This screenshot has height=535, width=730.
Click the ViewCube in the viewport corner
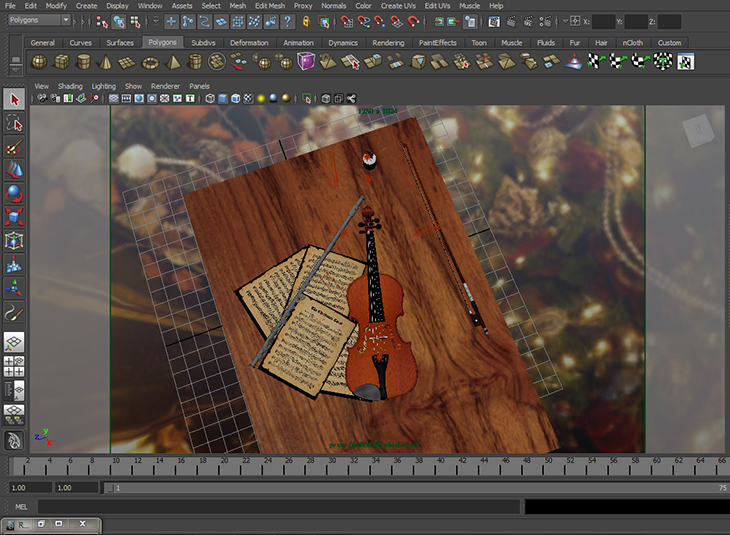[x=698, y=130]
